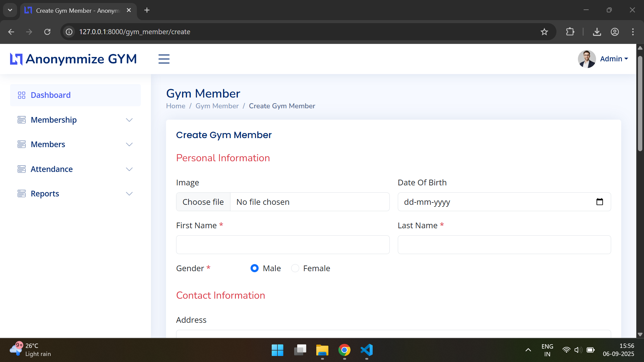
Task: Reload the page
Action: [x=47, y=32]
